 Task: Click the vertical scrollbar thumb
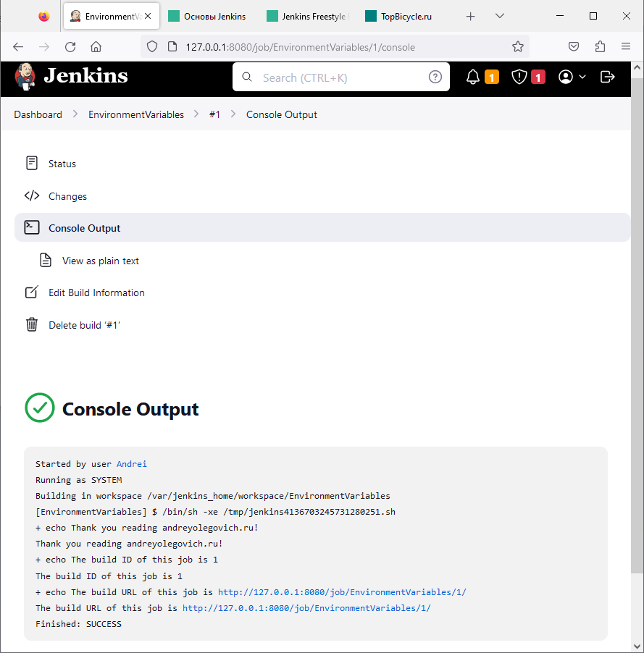(637, 325)
